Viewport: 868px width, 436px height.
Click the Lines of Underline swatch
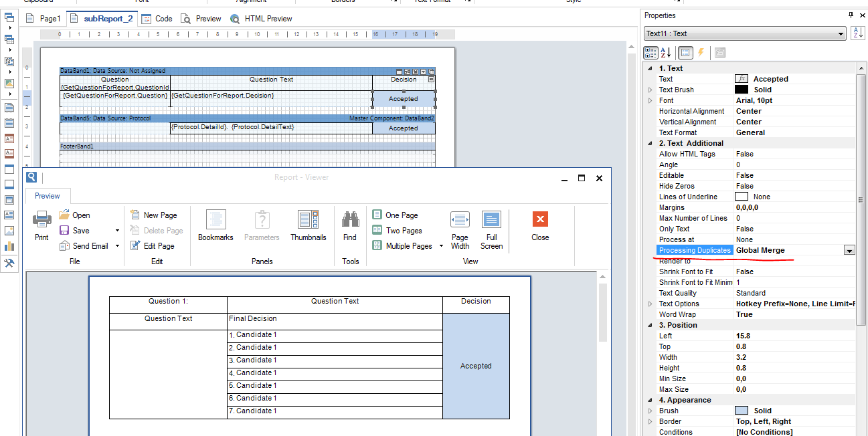pyautogui.click(x=742, y=197)
